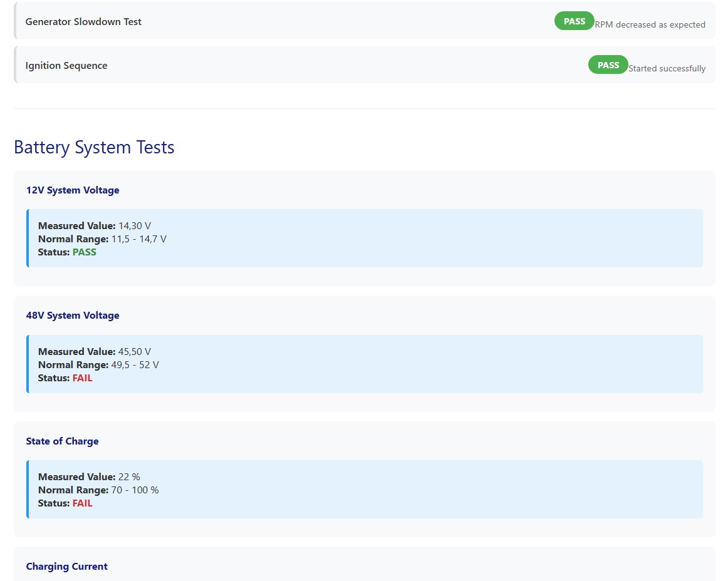This screenshot has height=581, width=728.
Task: Click the 45,50 V measured value
Action: coord(135,352)
